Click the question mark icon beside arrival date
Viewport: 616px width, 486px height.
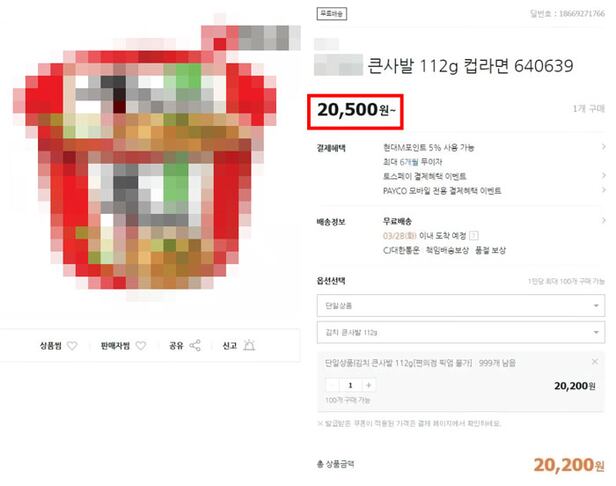click(x=474, y=236)
